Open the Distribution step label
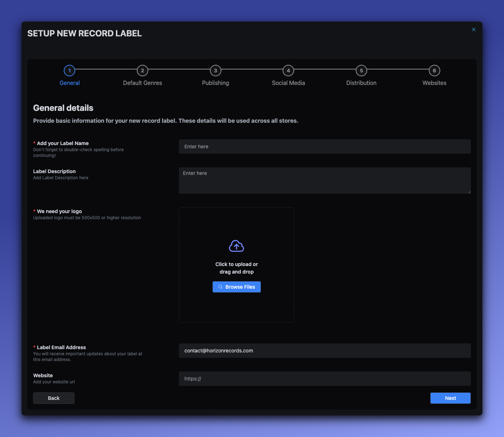The width and height of the screenshot is (504, 437). pyautogui.click(x=361, y=83)
